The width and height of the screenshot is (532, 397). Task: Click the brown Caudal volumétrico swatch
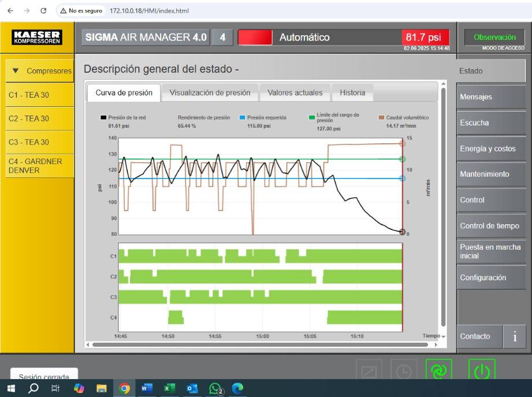[x=381, y=118]
